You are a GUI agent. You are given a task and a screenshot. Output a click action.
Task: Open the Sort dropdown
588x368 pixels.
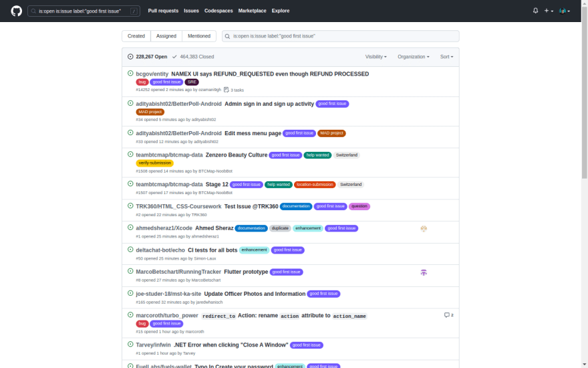point(446,57)
